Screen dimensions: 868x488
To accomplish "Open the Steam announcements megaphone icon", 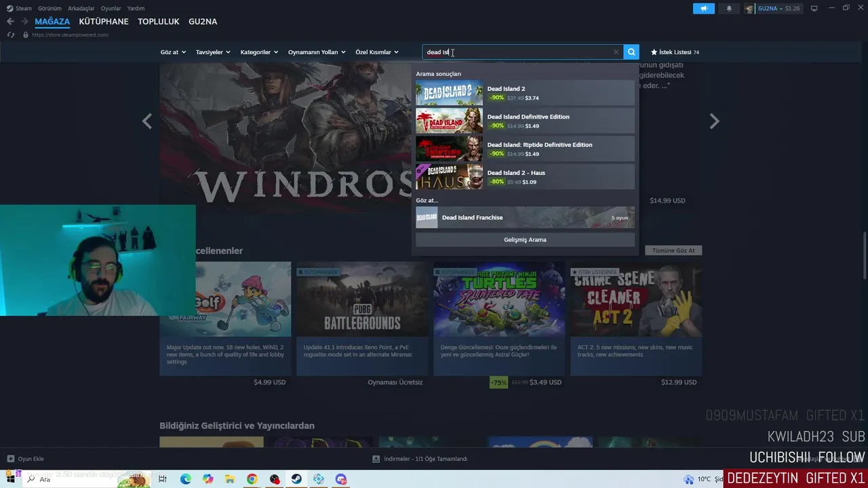I will pyautogui.click(x=703, y=8).
